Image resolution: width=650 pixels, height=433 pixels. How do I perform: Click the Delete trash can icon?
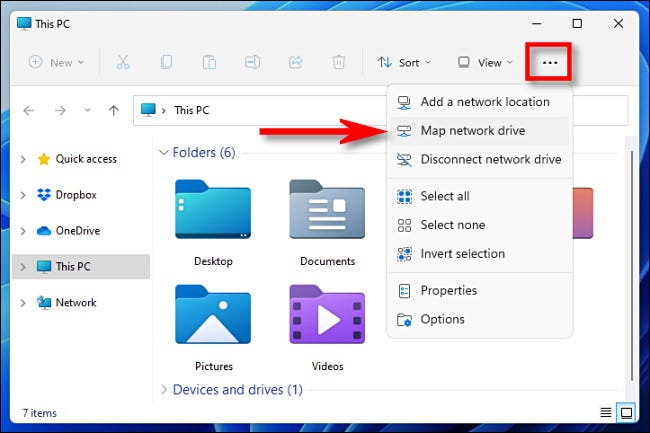pos(339,63)
